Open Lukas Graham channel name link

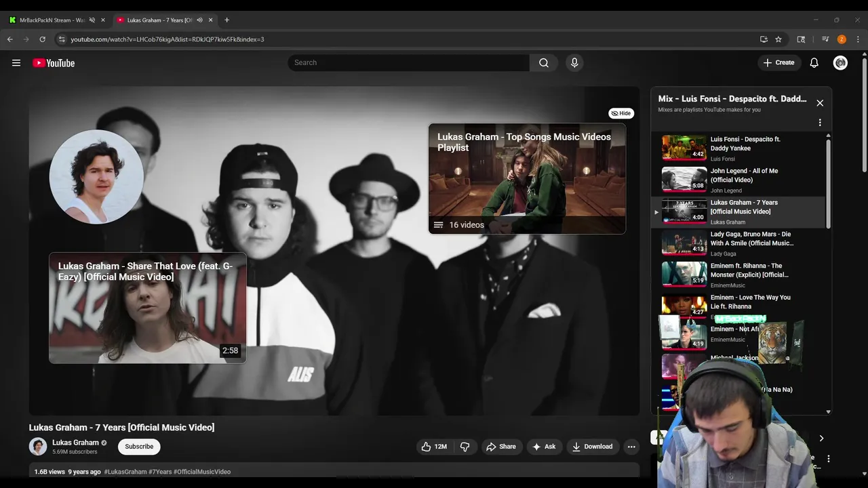click(75, 443)
